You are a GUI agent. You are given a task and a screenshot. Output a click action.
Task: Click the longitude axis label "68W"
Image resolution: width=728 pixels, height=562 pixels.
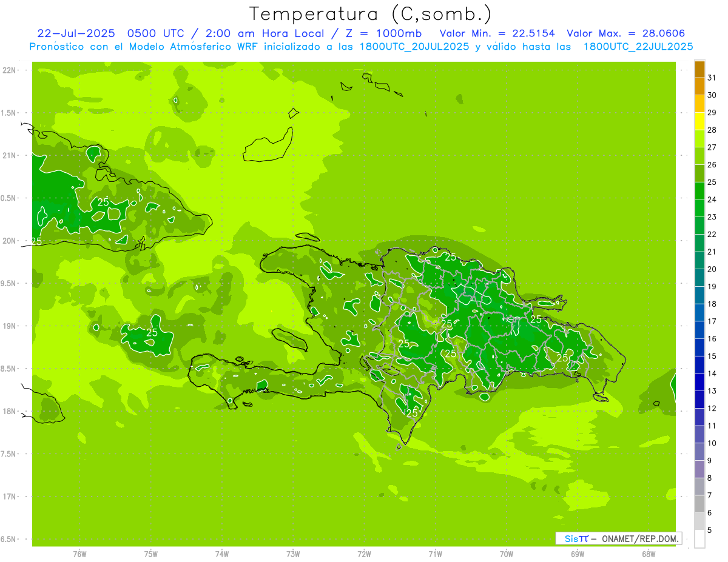[x=649, y=554]
